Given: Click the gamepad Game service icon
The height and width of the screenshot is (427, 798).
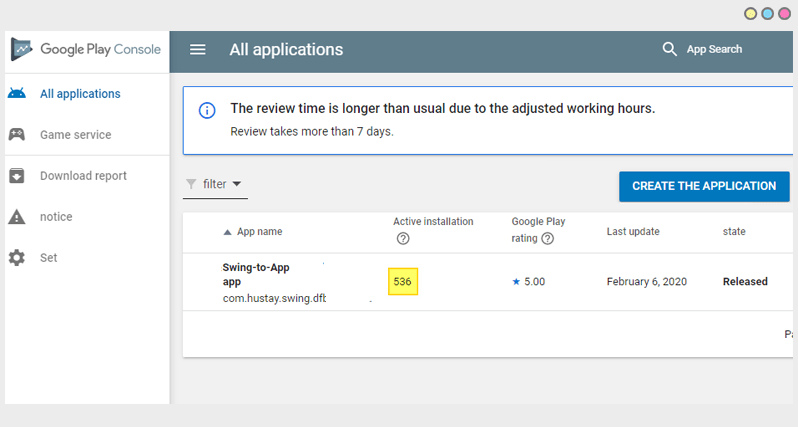Looking at the screenshot, I should [x=17, y=135].
